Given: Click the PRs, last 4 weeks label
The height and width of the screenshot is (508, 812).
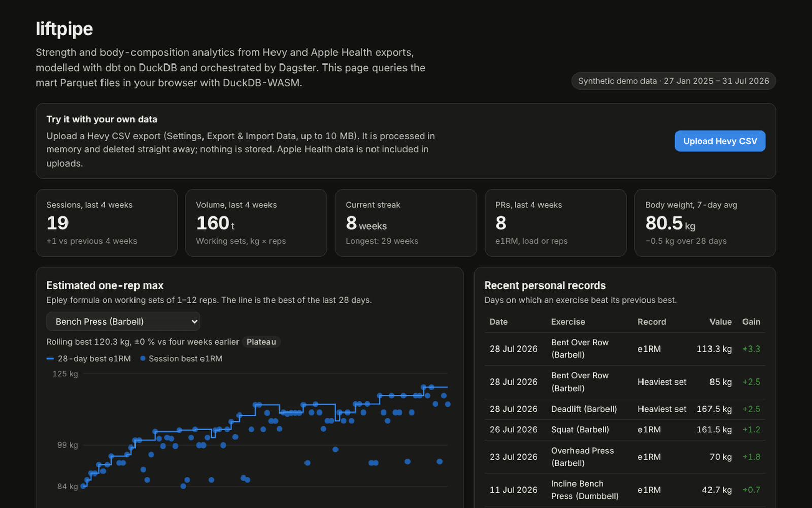Looking at the screenshot, I should (x=529, y=205).
